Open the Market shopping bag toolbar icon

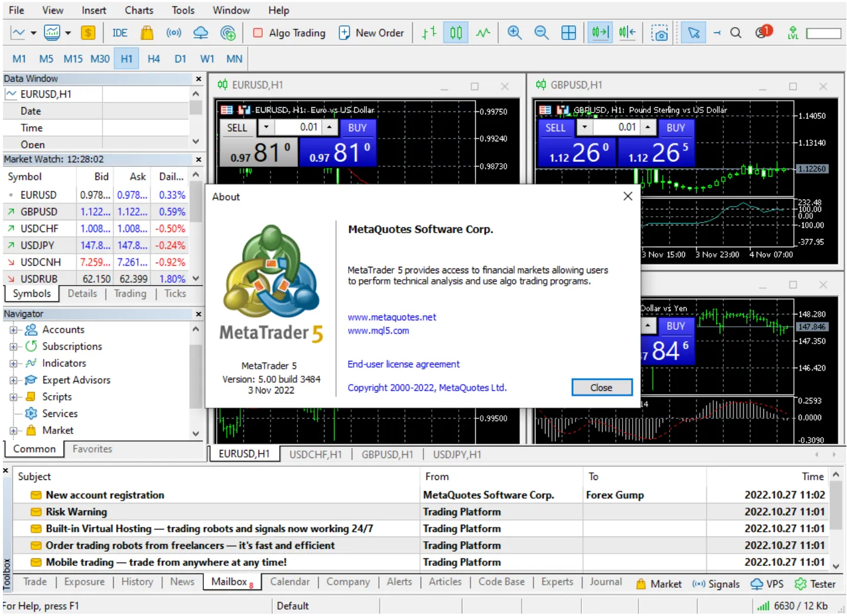147,33
